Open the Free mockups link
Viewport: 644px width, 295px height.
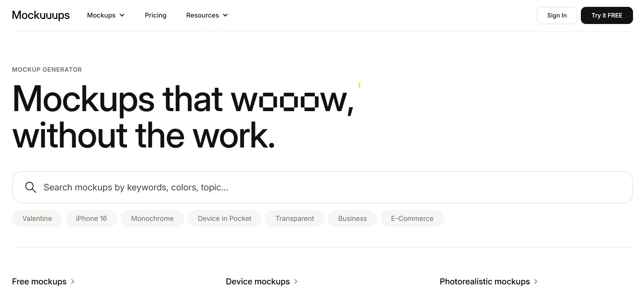point(39,282)
